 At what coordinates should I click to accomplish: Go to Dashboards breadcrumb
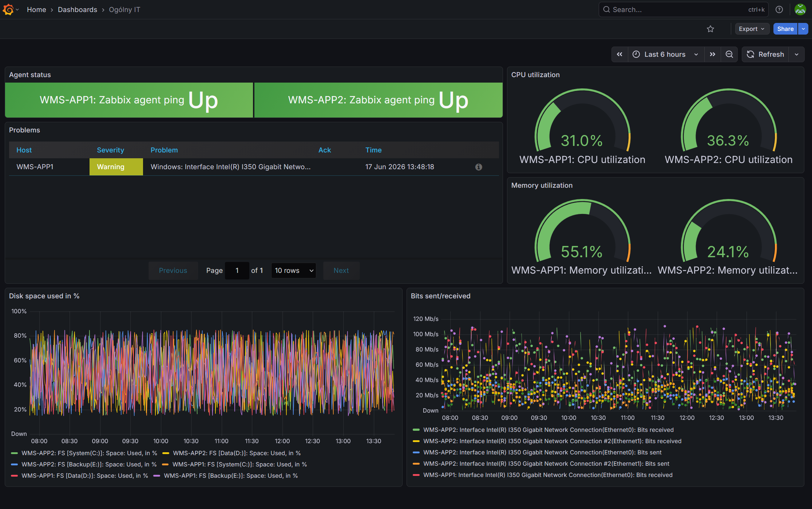point(78,9)
